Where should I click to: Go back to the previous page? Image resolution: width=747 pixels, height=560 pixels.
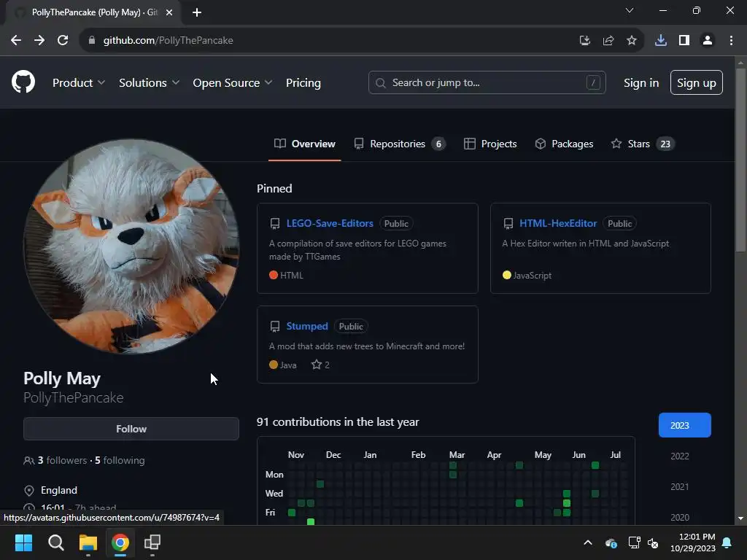coord(16,41)
